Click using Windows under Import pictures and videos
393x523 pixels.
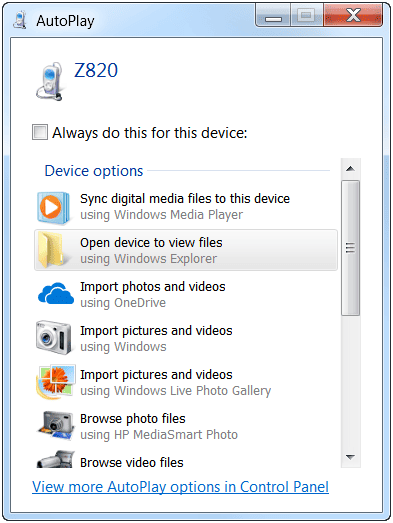(x=123, y=347)
